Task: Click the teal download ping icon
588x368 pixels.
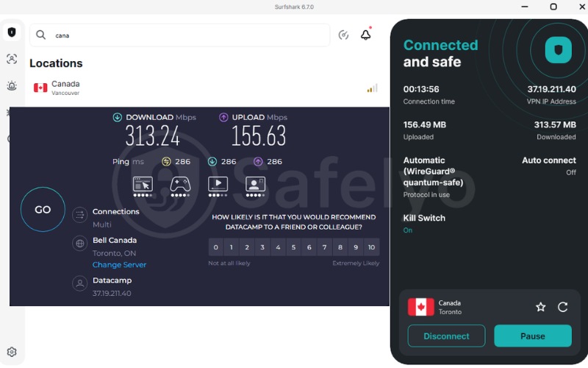Action: click(x=212, y=161)
